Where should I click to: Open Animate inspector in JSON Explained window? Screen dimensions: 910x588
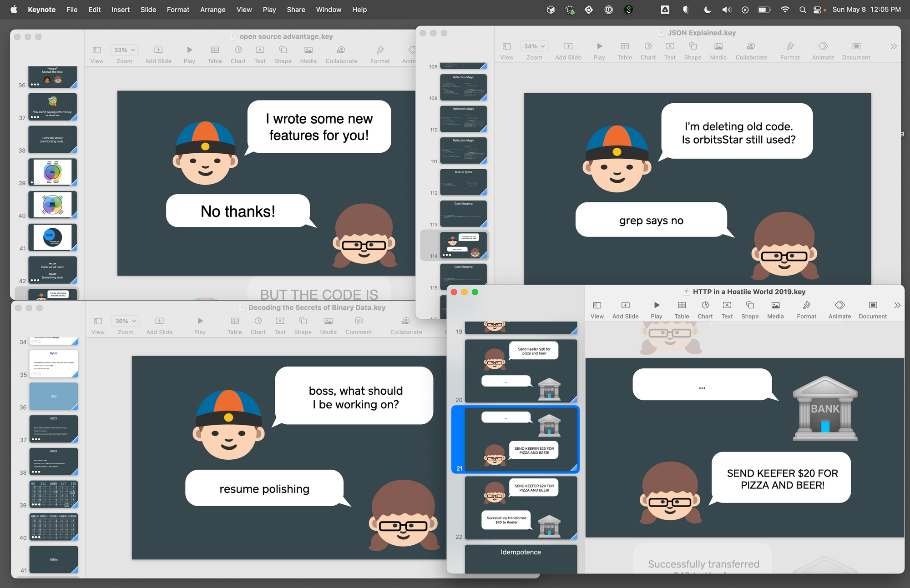(x=823, y=51)
